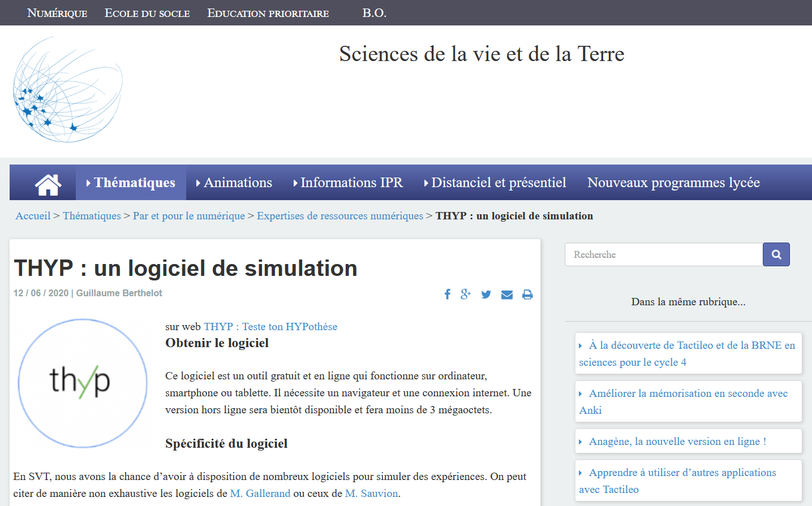
Task: Go to Expertises de ressources numériques breadcrumb
Action: pyautogui.click(x=340, y=216)
